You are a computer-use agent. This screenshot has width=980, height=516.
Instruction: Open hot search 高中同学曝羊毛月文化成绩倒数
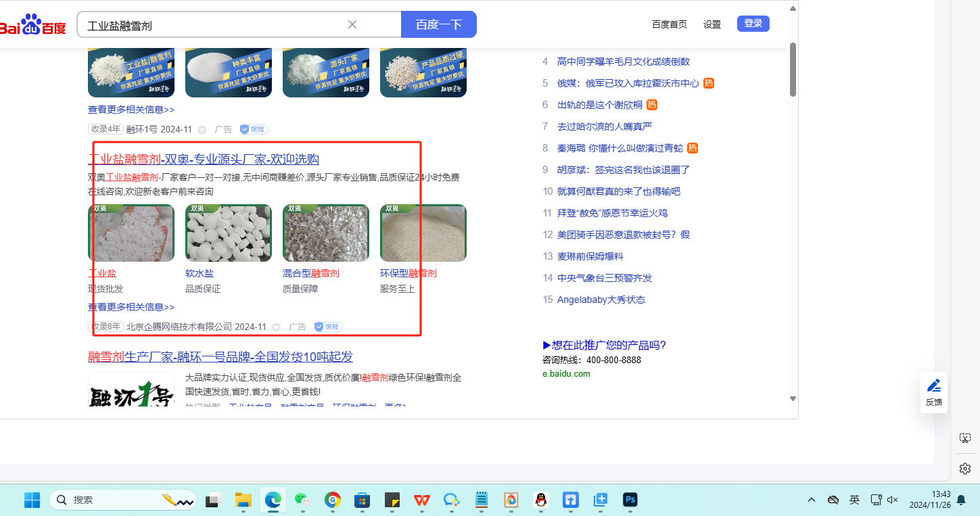[624, 62]
